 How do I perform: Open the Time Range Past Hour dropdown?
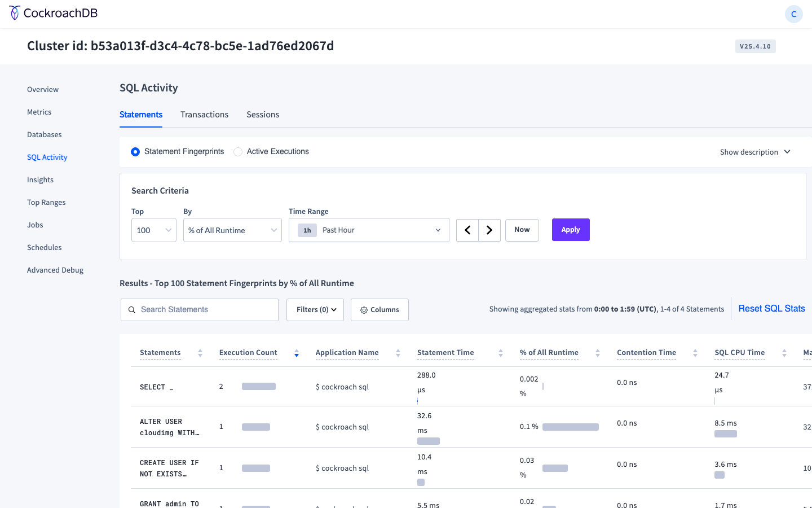[369, 230]
